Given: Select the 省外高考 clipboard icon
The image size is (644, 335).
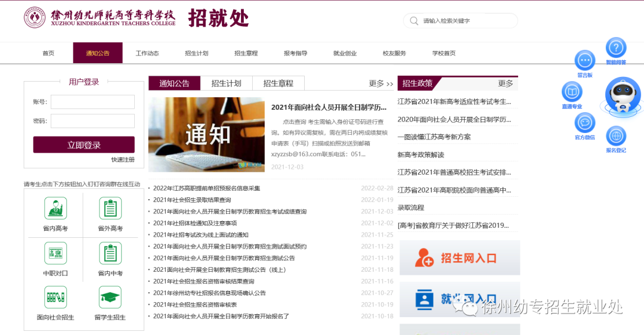Looking at the screenshot, I should [110, 209].
